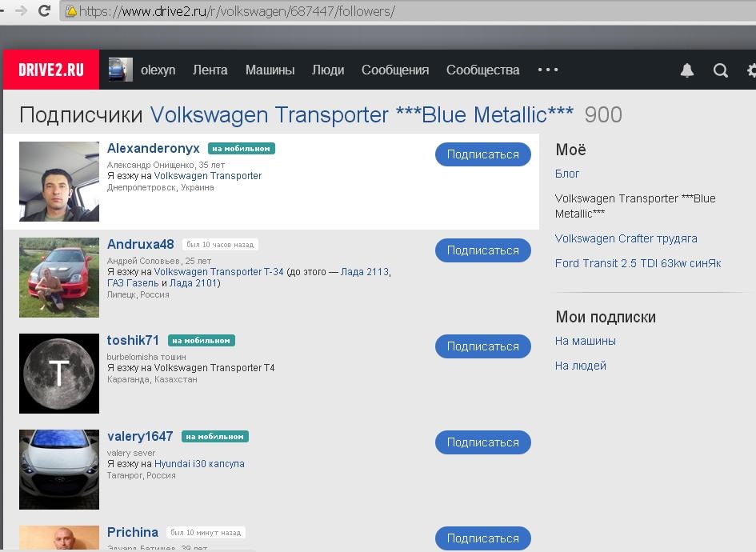This screenshot has width=756, height=552.
Task: Open the three-dots more menu
Action: [x=548, y=70]
